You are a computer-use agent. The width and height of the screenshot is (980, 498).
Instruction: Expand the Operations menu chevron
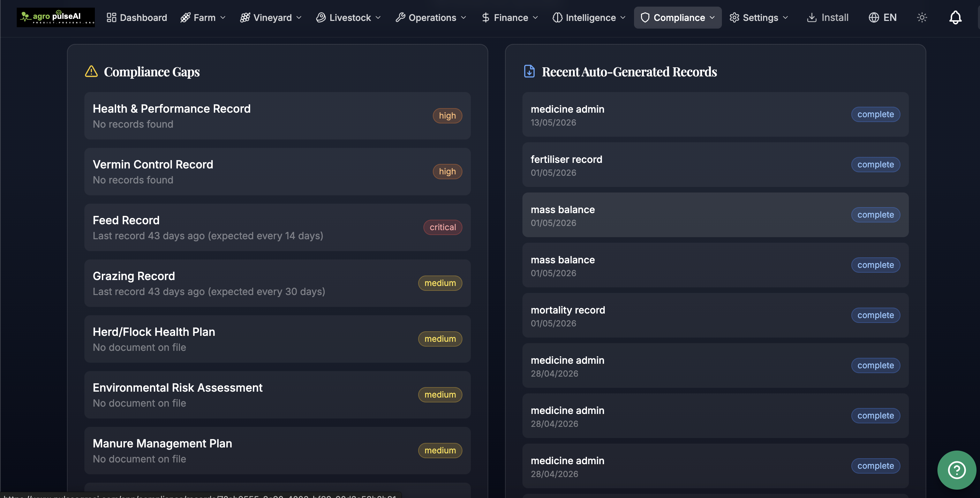(x=463, y=17)
